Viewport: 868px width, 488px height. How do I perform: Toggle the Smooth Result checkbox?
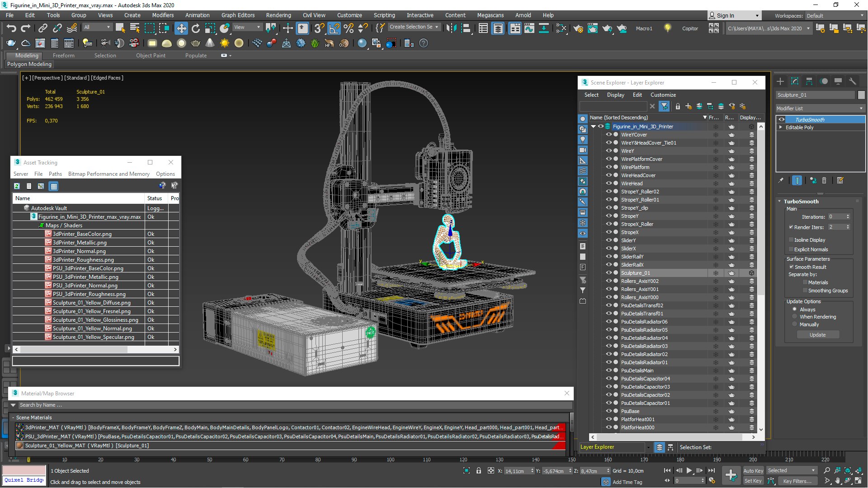pyautogui.click(x=792, y=267)
